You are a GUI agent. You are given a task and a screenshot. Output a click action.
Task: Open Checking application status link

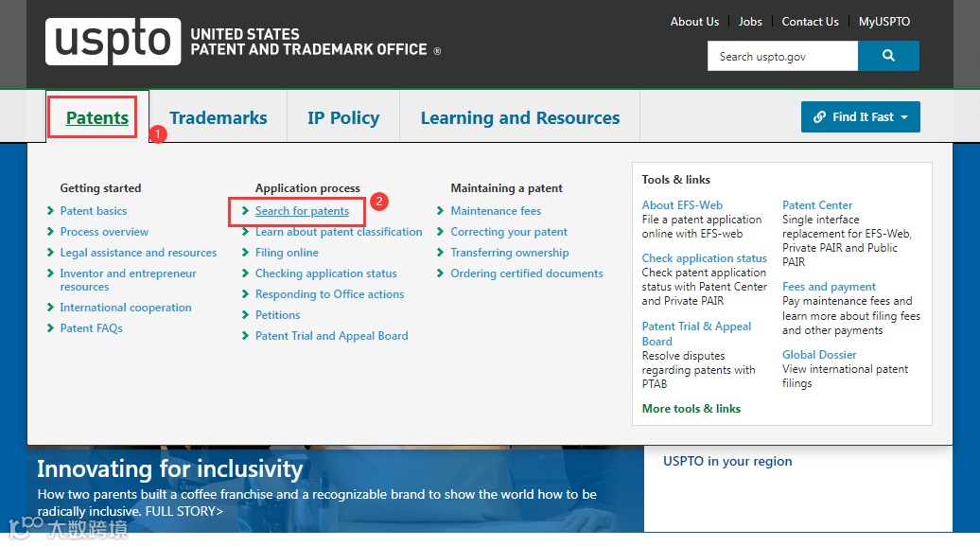325,273
